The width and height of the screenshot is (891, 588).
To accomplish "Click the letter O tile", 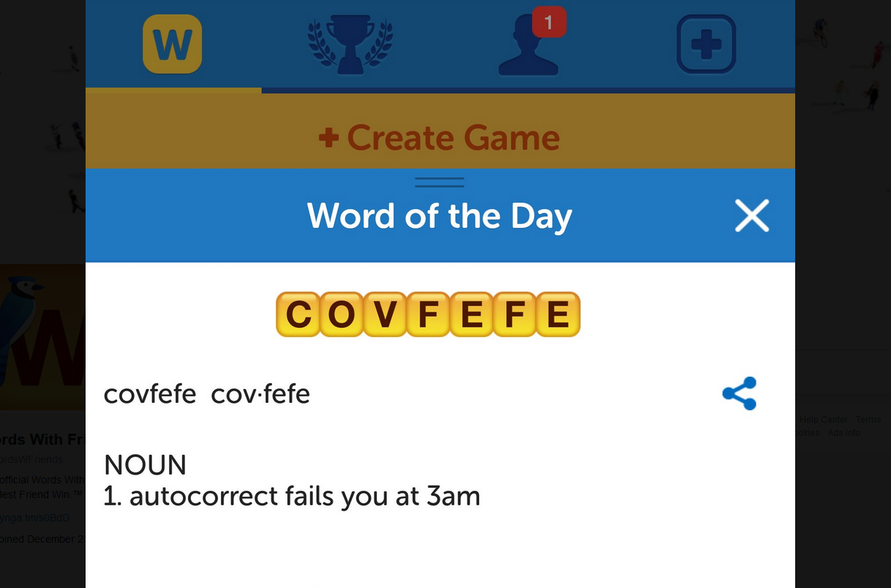I will pos(341,314).
